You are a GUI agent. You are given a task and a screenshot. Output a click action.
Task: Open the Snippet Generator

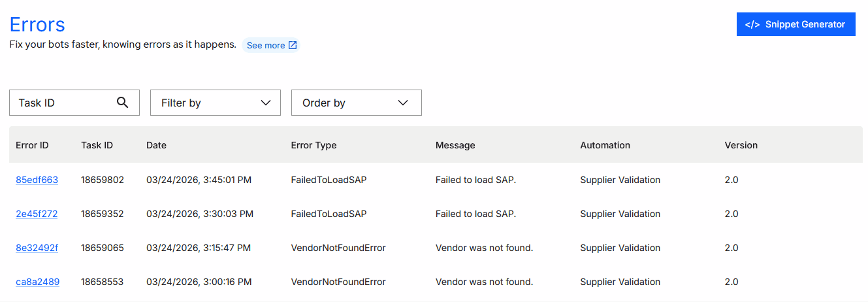[796, 24]
